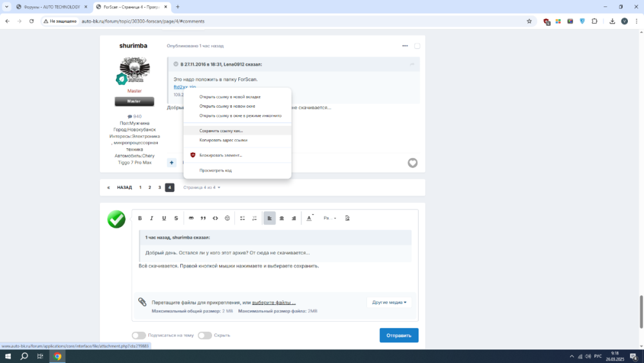Image resolution: width=644 pixels, height=363 pixels.
Task: Insert a bulleted list
Action: pyautogui.click(x=242, y=219)
